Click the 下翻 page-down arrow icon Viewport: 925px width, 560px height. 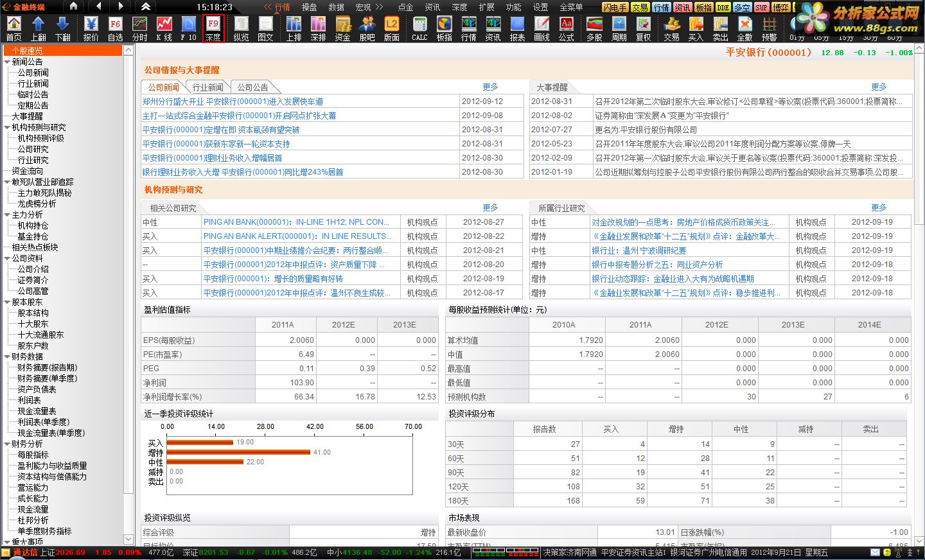[x=62, y=28]
